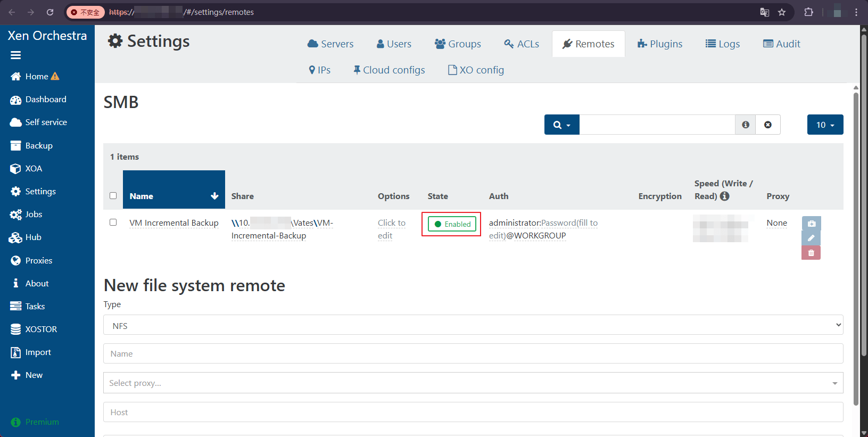Viewport: 868px width, 437px height.
Task: Go to Jobs section
Action: [26, 215]
